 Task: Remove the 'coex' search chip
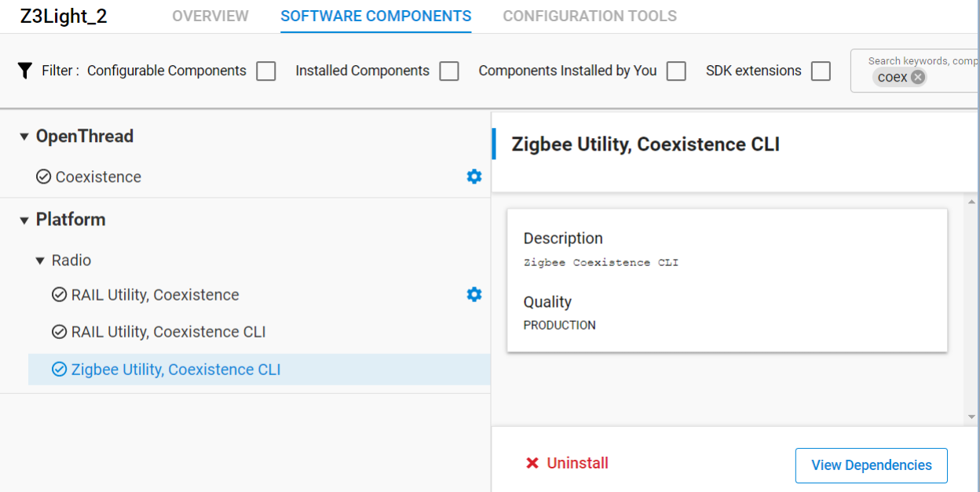click(x=917, y=77)
